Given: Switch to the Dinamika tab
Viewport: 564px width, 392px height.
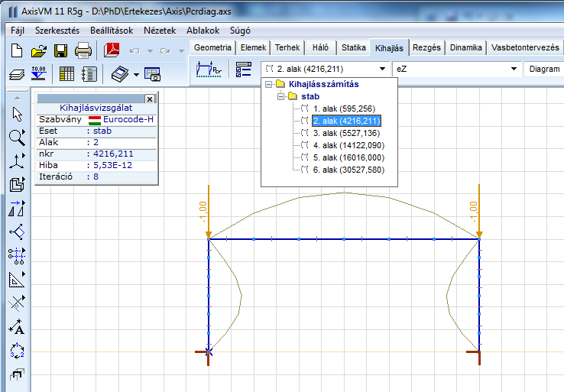Looking at the screenshot, I should point(466,47).
